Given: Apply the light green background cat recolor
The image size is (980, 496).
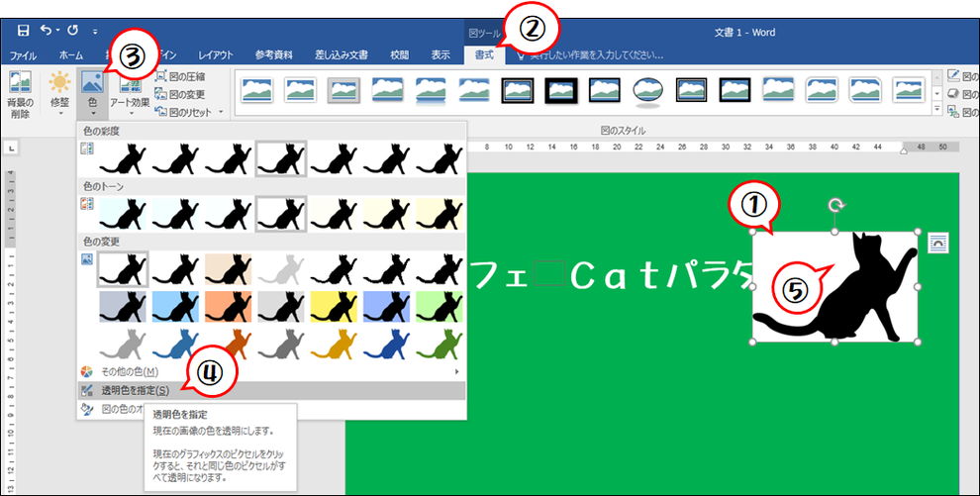Looking at the screenshot, I should pyautogui.click(x=440, y=306).
